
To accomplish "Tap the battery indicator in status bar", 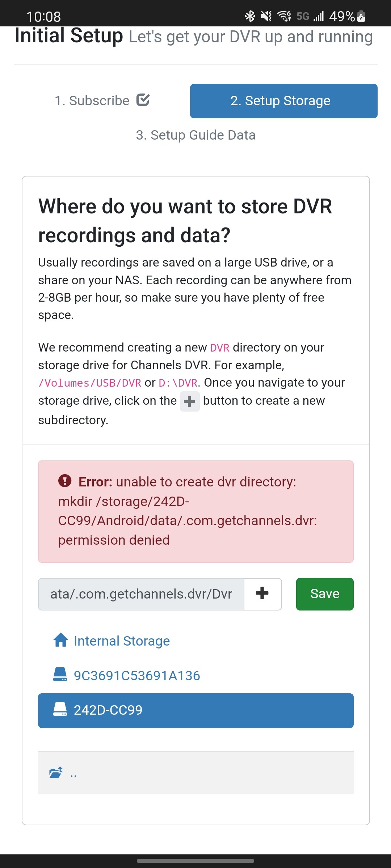I will [x=361, y=16].
